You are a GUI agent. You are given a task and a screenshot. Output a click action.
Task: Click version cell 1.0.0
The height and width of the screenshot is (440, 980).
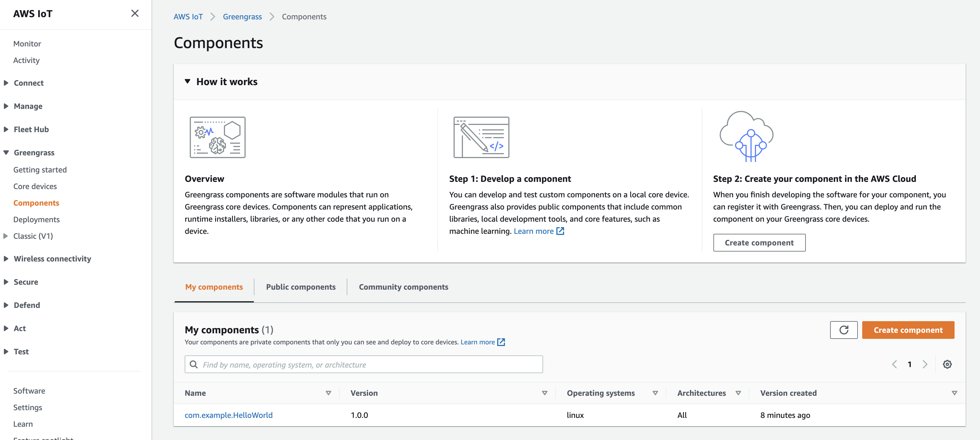[x=359, y=415]
